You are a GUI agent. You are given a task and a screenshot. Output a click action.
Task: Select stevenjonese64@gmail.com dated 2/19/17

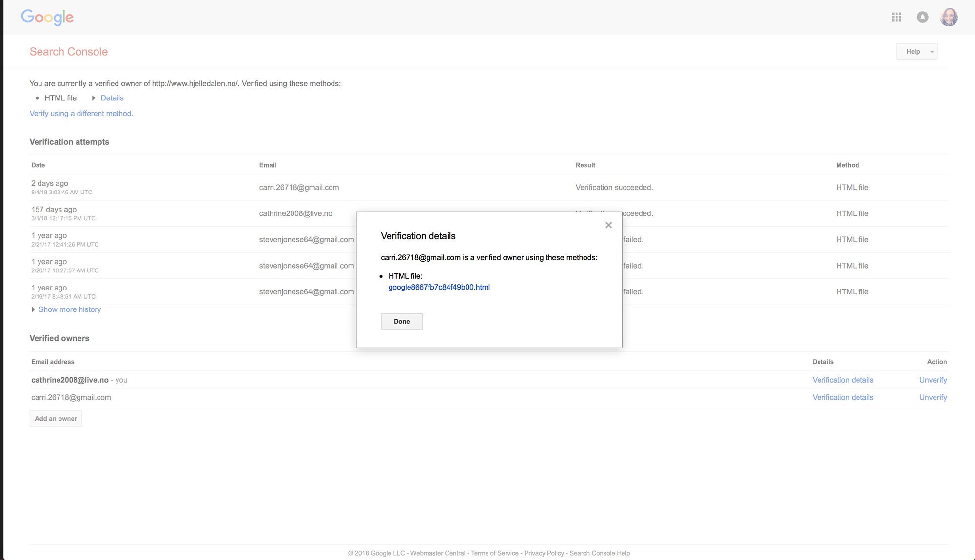click(x=307, y=291)
